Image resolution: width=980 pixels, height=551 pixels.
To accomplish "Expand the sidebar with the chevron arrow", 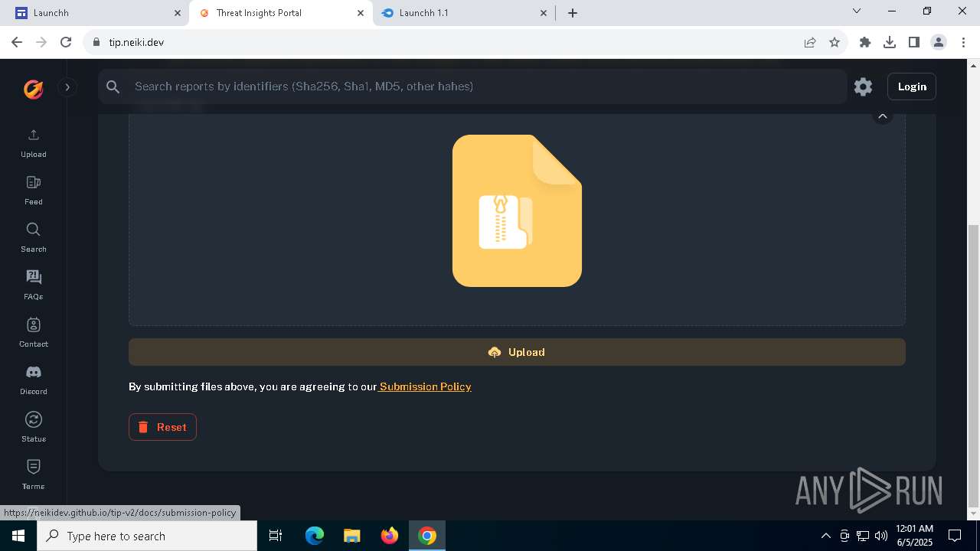I will (x=67, y=87).
